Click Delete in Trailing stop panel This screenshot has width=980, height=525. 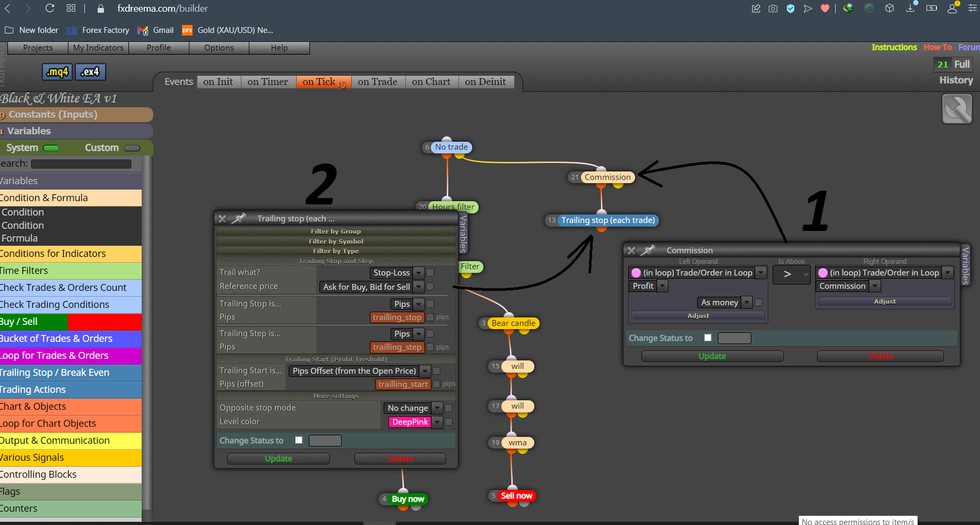400,459
